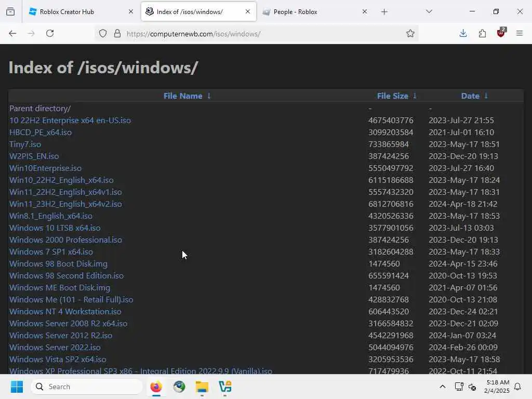Close the Index of /isos/windows/ tab
Image resolution: width=532 pixels, height=399 pixels.
(248, 11)
